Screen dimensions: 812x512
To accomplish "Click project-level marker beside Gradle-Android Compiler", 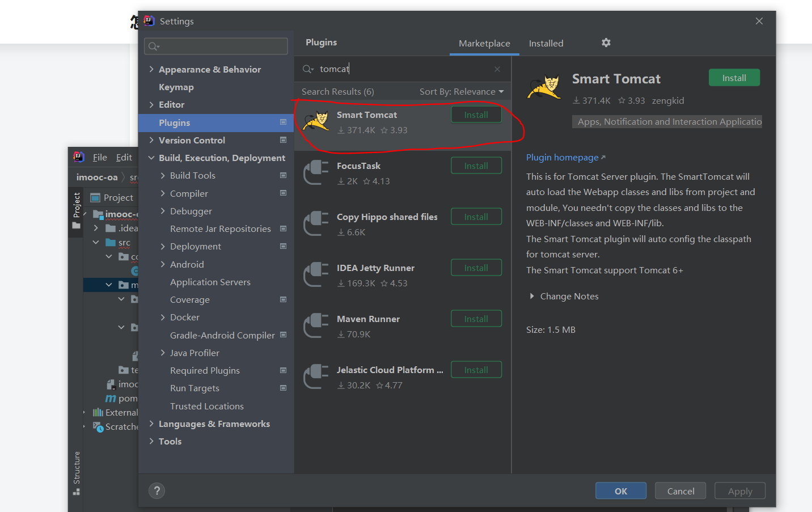I will click(x=284, y=335).
